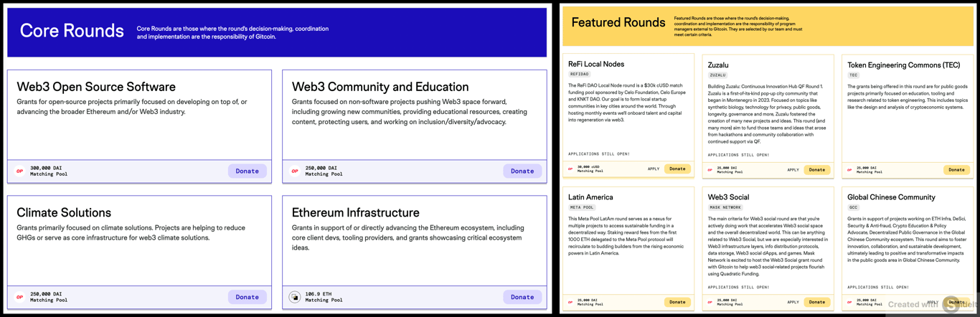The width and height of the screenshot is (980, 317).
Task: Apply to the ReFi Local Nodes round
Action: [654, 169]
